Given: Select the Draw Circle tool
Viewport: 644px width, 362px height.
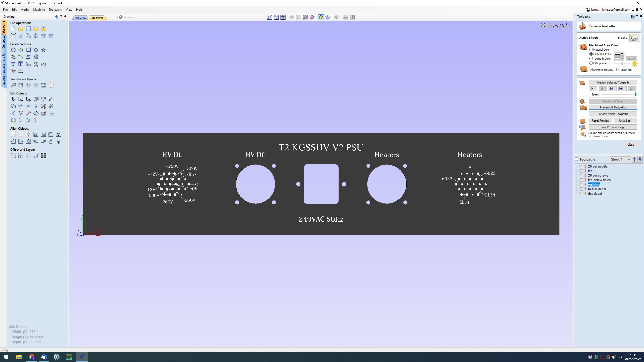Looking at the screenshot, I should 13,50.
